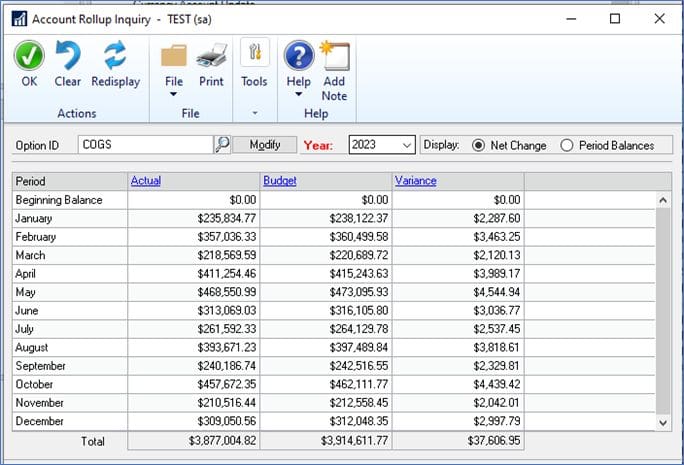The height and width of the screenshot is (465, 684).
Task: Click the Modify button
Action: pyautogui.click(x=265, y=144)
